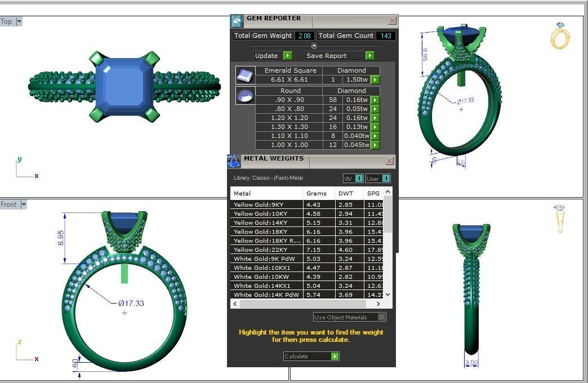Select the Yellow Gold:14KY row
Screen dimensions: 588x383
[x=307, y=222]
